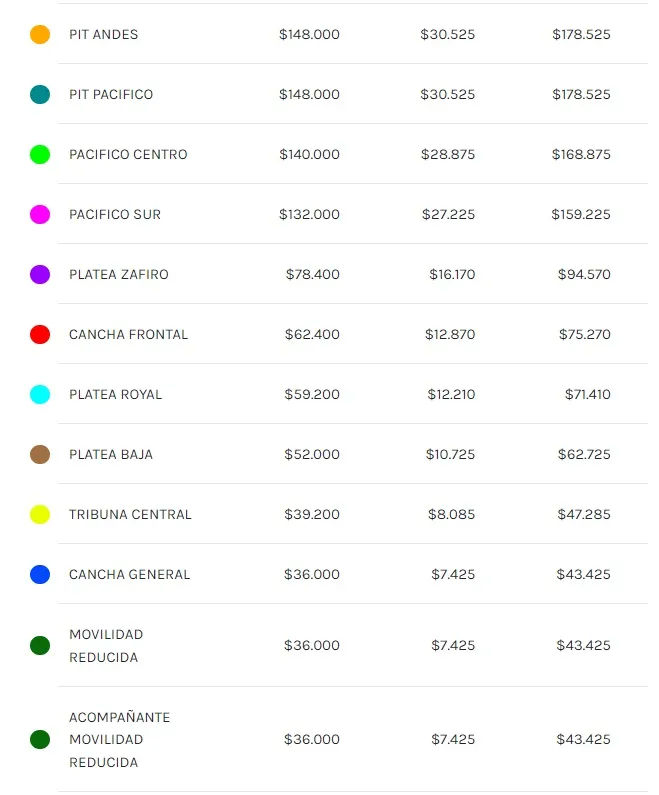Click the $47.285 total for TRIBUNA CENTRAL
659x795 pixels.
[584, 515]
